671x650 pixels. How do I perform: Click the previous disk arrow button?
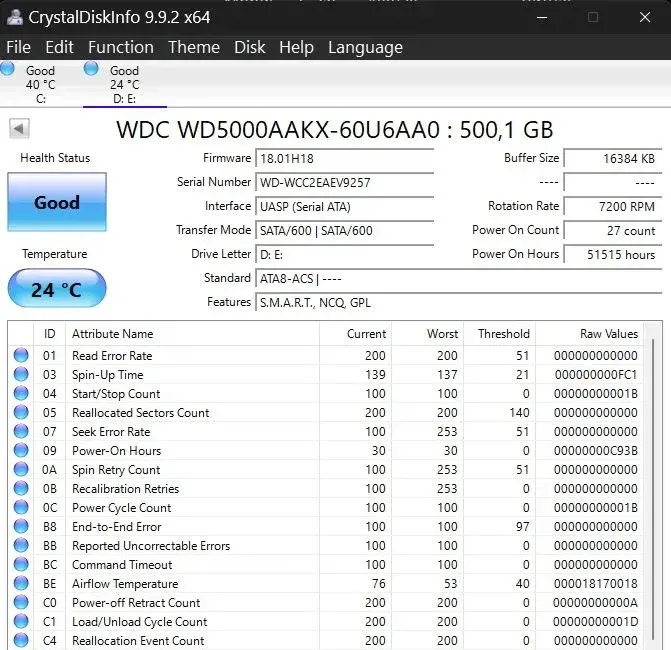point(19,129)
